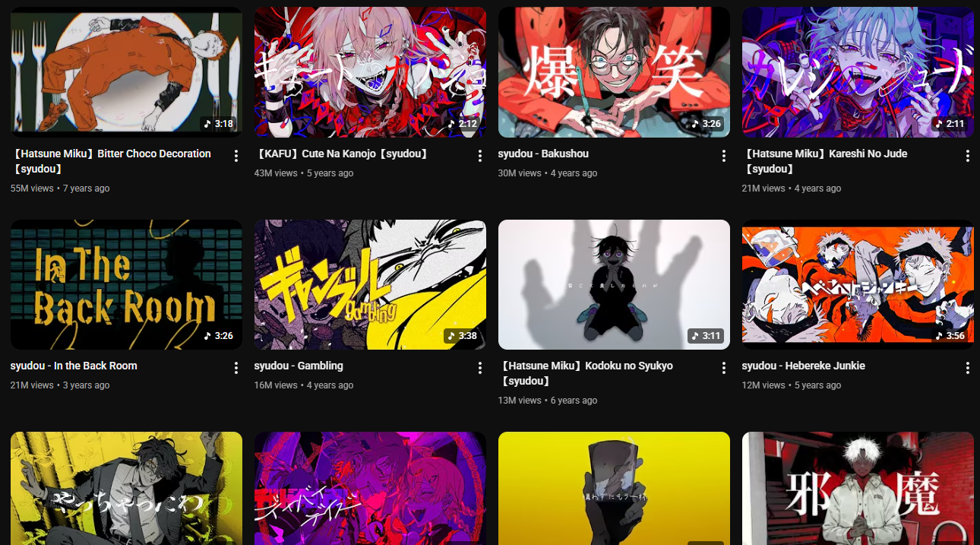This screenshot has height=545, width=980.
Task: Open the Kodoku no Syukyo title link
Action: pyautogui.click(x=586, y=373)
